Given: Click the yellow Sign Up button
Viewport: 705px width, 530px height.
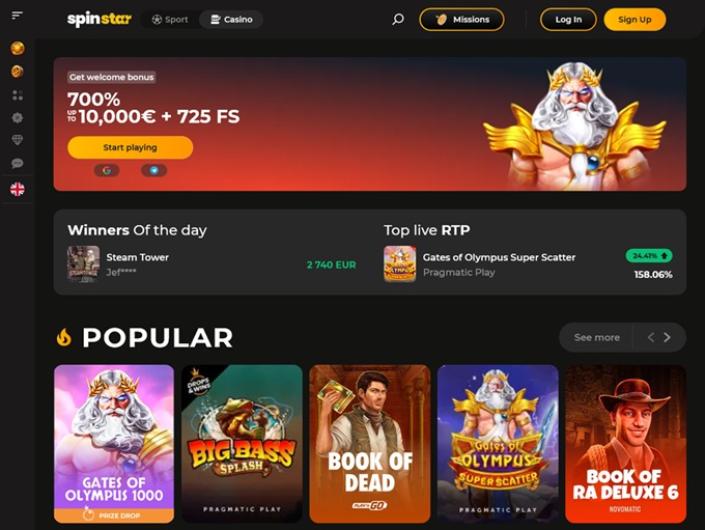Looking at the screenshot, I should (634, 20).
